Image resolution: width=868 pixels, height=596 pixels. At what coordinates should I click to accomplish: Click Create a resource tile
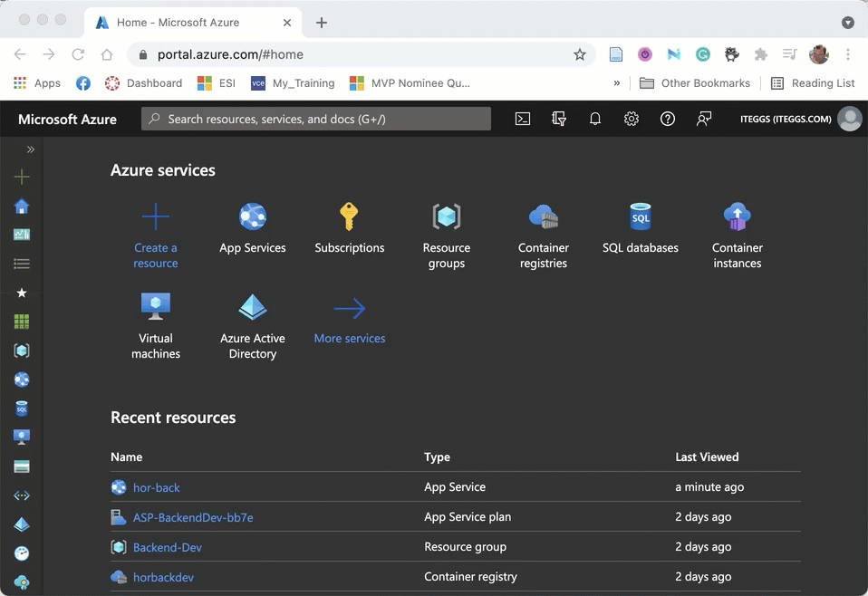click(x=156, y=236)
